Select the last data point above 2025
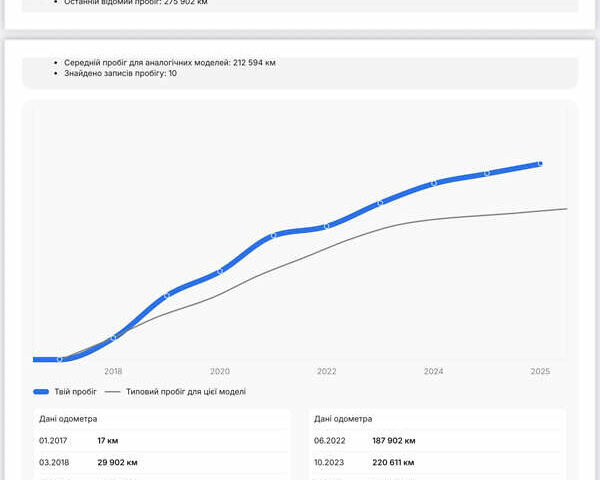 pyautogui.click(x=540, y=164)
